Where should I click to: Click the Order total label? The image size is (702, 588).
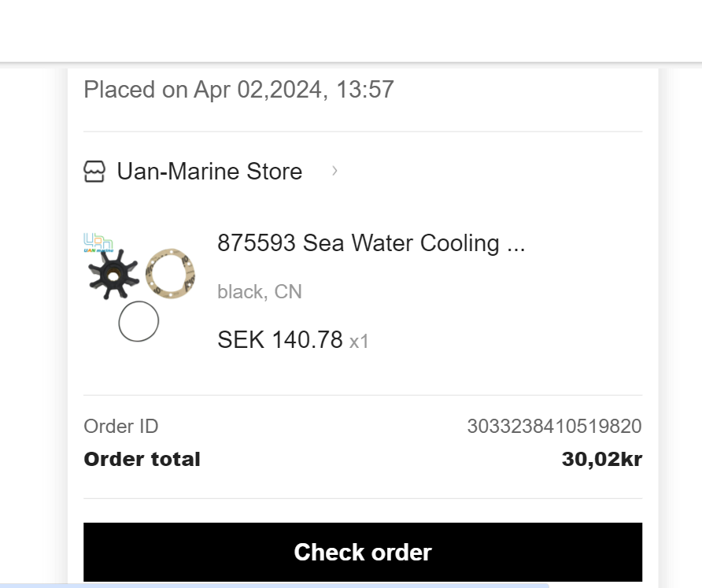point(142,460)
